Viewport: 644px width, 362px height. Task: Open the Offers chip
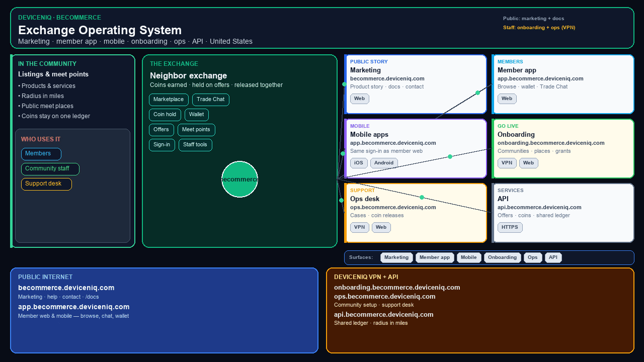coord(162,130)
